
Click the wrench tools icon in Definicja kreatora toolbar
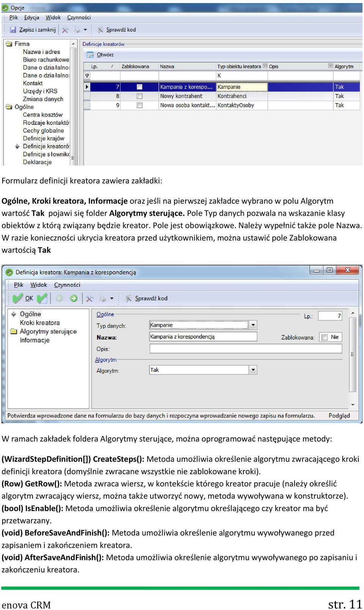pos(89,299)
